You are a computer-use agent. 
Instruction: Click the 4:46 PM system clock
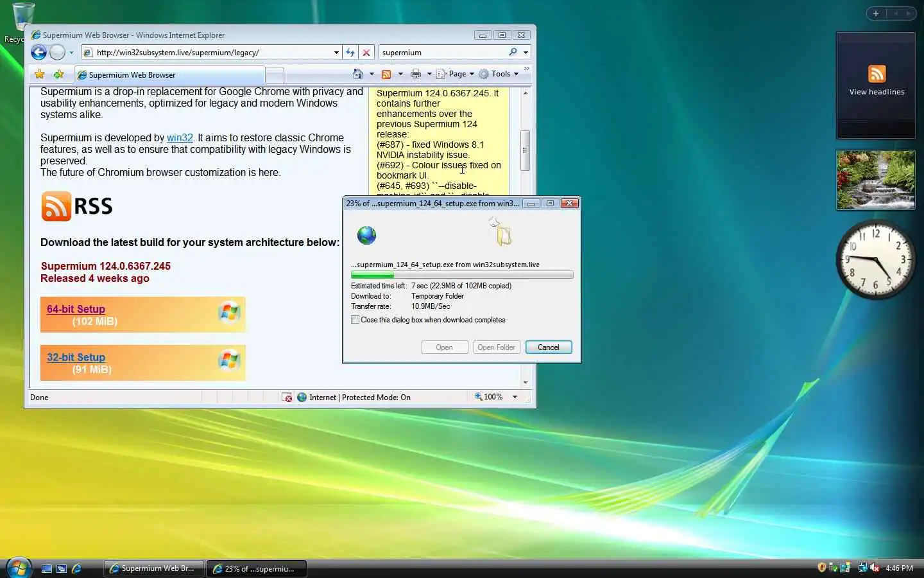899,568
